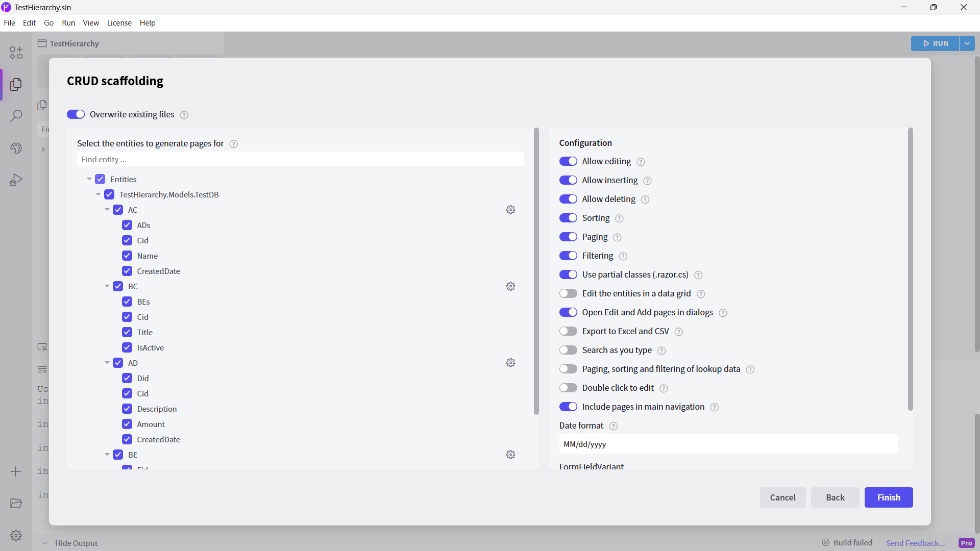Click help icon next to Date format

[x=613, y=426]
